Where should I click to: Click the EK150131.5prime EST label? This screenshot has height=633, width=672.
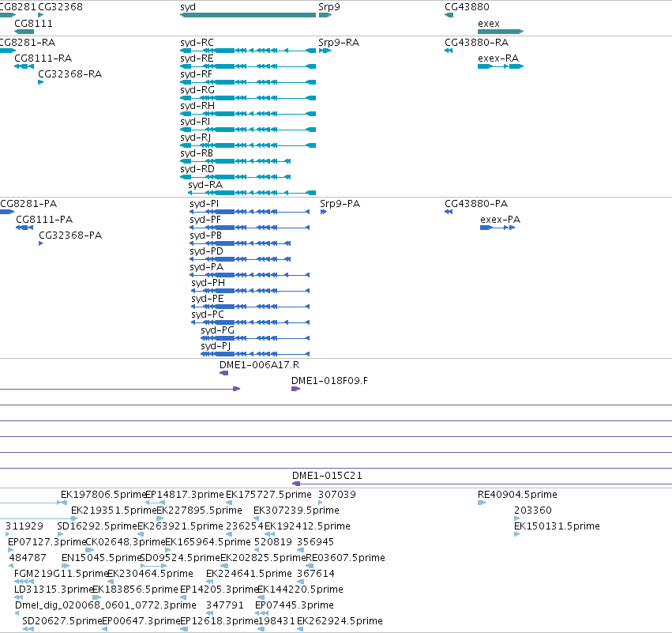pos(557,526)
